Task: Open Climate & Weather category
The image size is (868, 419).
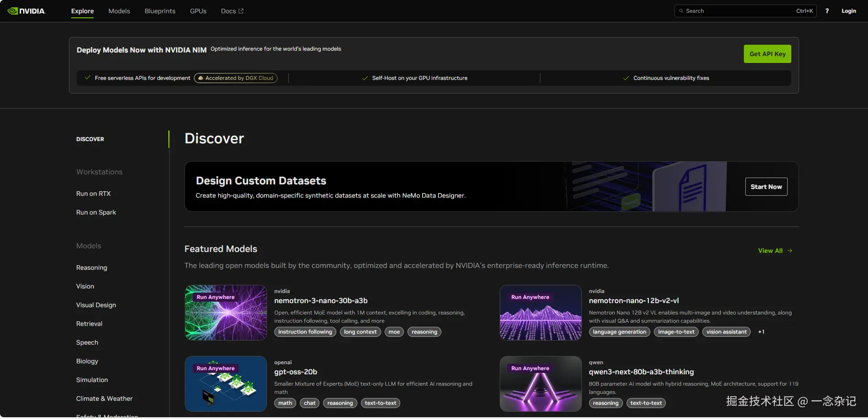Action: (x=105, y=398)
